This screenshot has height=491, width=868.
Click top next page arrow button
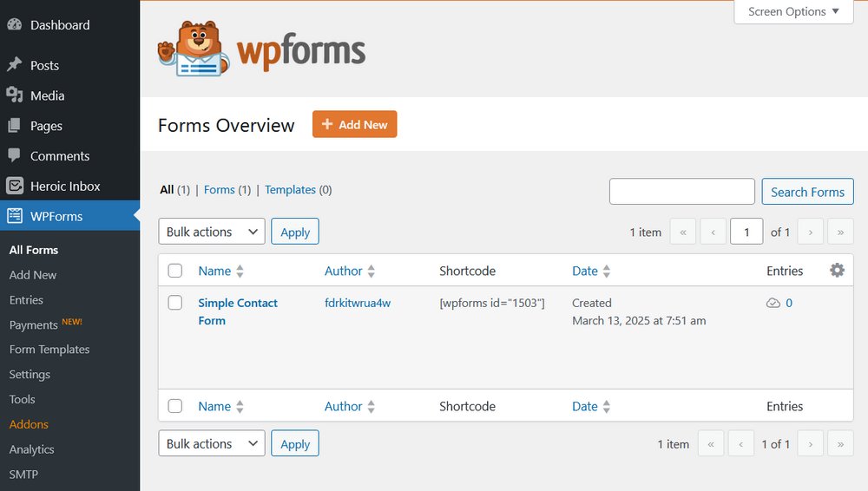coord(811,232)
